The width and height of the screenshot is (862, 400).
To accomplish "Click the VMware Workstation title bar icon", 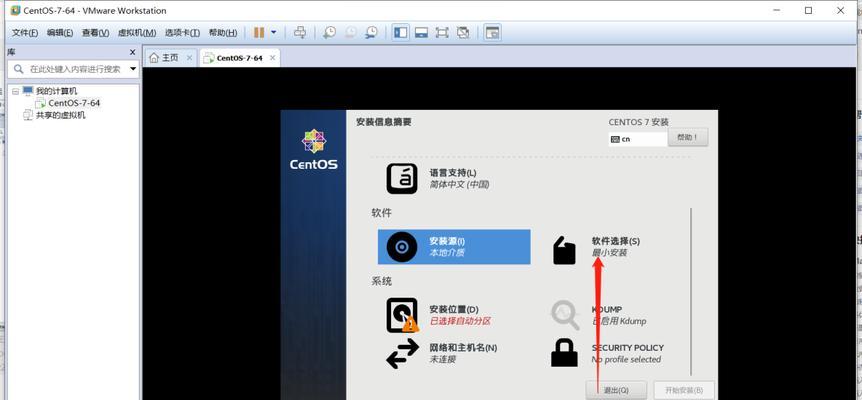I will (15, 10).
